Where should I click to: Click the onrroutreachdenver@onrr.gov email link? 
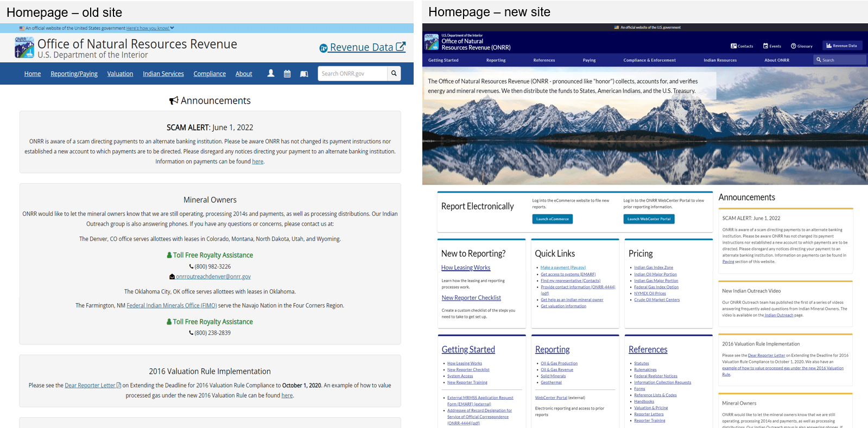[x=213, y=277]
